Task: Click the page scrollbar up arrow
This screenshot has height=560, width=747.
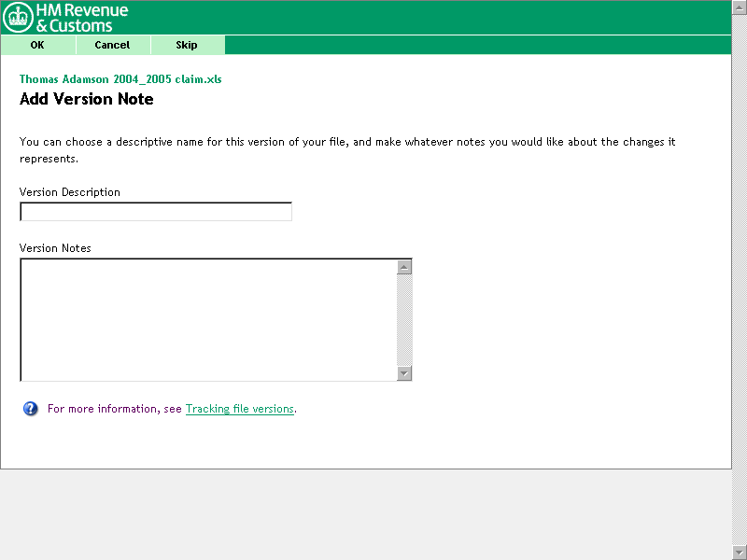Action: click(740, 7)
